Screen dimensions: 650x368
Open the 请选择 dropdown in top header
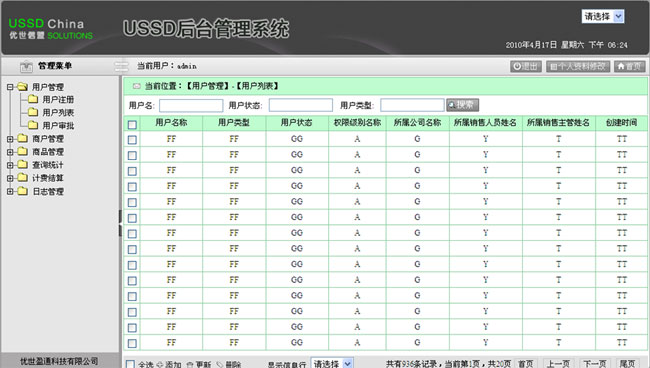603,16
